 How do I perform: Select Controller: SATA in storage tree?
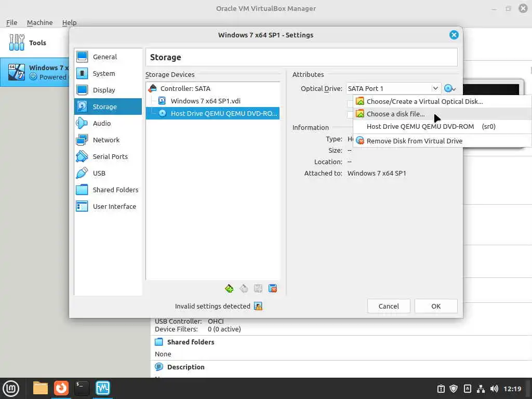pyautogui.click(x=212, y=88)
